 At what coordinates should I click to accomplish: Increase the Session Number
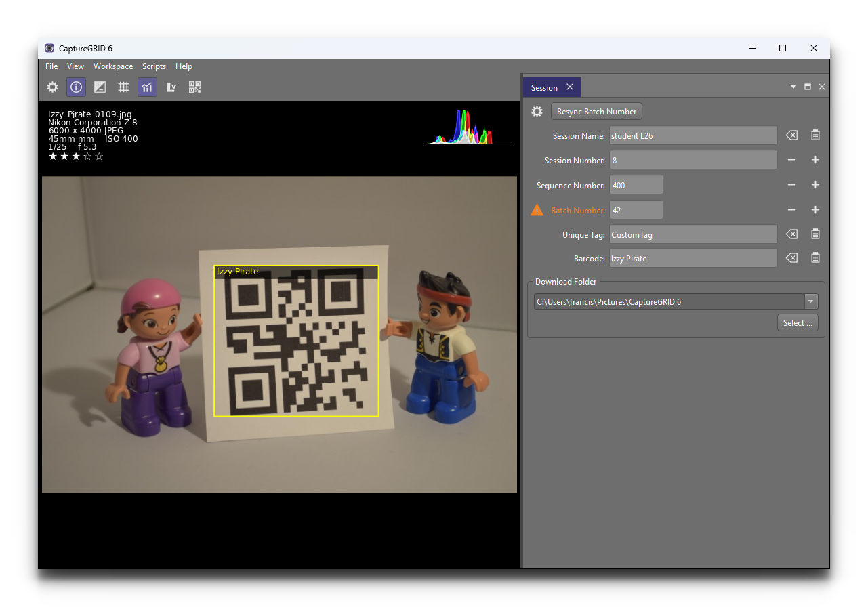(x=815, y=161)
